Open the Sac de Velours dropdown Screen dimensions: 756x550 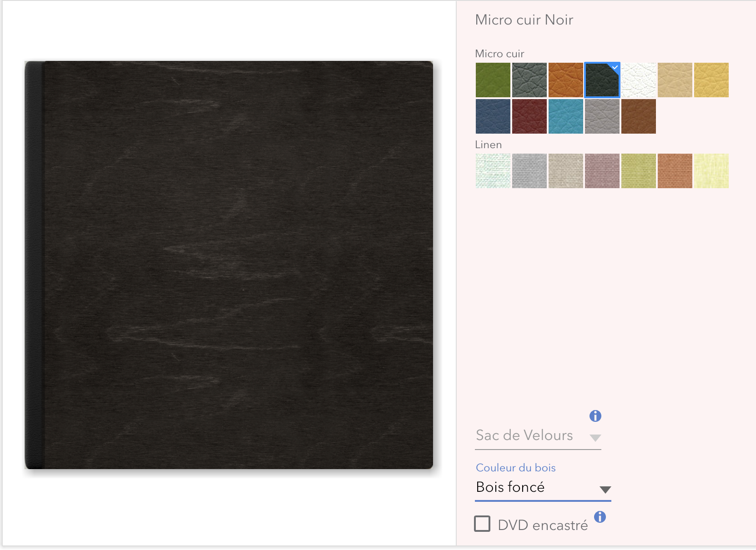coord(538,436)
